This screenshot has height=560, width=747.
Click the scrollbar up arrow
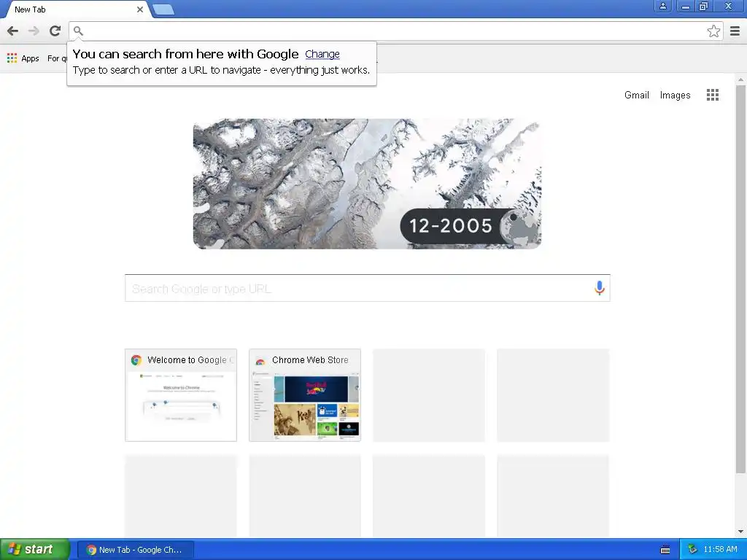click(740, 79)
